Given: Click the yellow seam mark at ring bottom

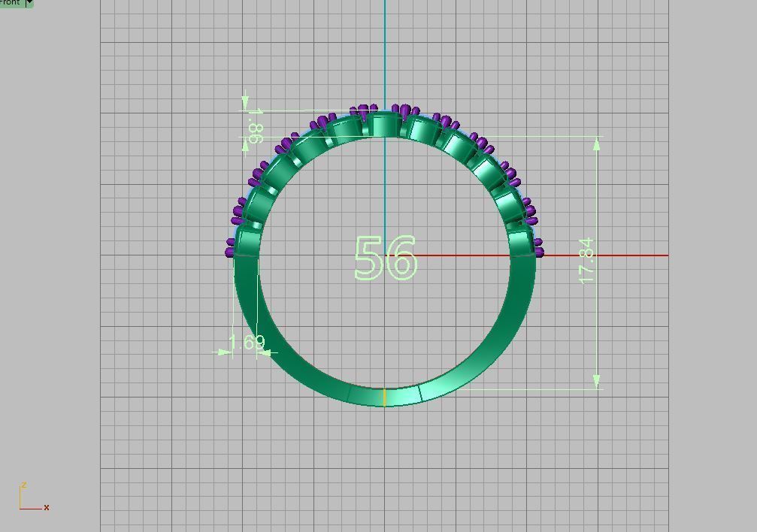Looking at the screenshot, I should pyautogui.click(x=384, y=397).
